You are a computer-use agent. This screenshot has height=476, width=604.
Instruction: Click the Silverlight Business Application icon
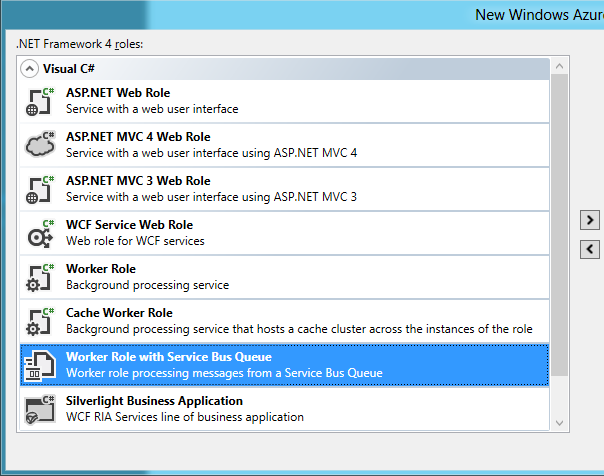(x=40, y=409)
